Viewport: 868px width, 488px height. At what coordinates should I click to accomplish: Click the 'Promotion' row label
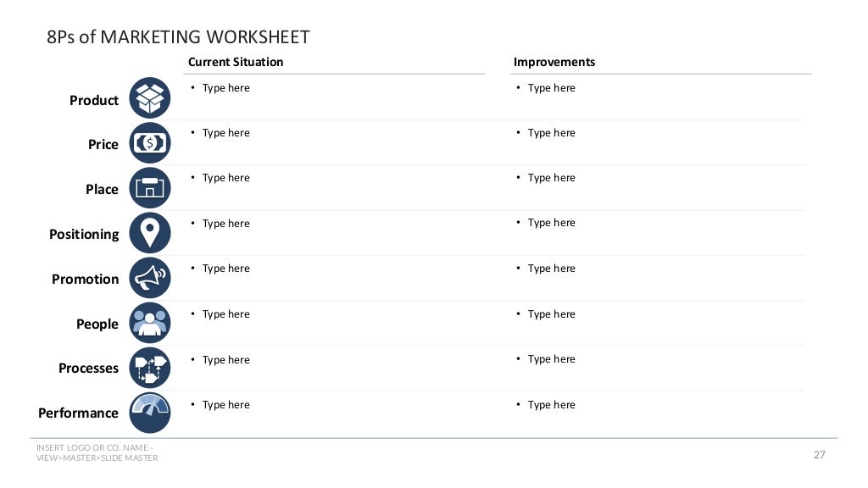tap(86, 279)
